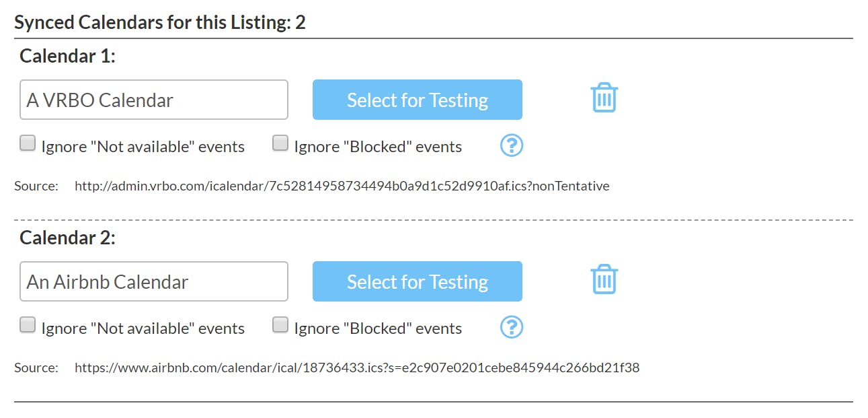The image size is (868, 418).
Task: Click the "Source:" label beside the Airbnb URL
Action: point(36,368)
